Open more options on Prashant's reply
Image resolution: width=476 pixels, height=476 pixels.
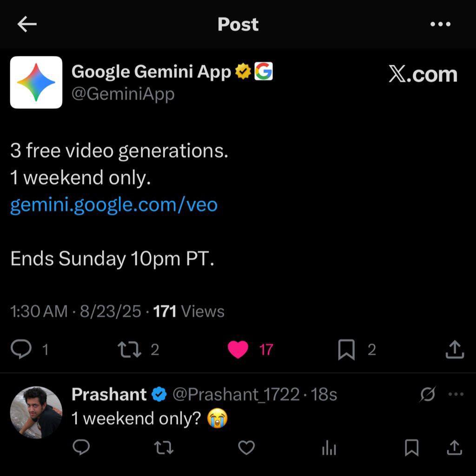point(456,395)
